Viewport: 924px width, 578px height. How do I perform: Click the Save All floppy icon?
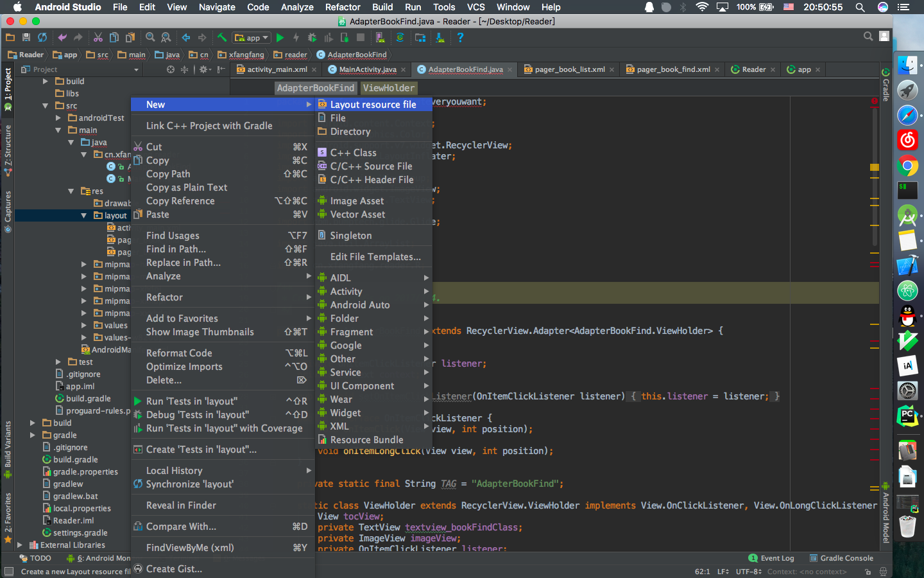[x=26, y=37]
